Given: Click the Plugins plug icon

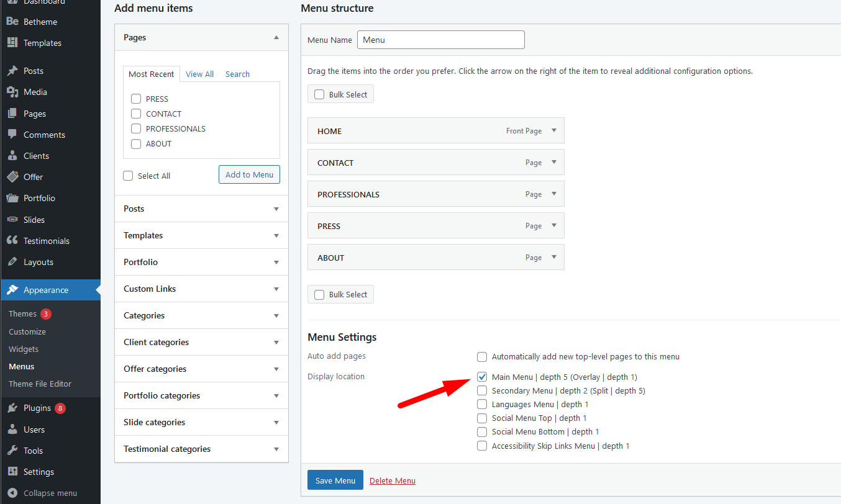Looking at the screenshot, I should click(x=12, y=408).
